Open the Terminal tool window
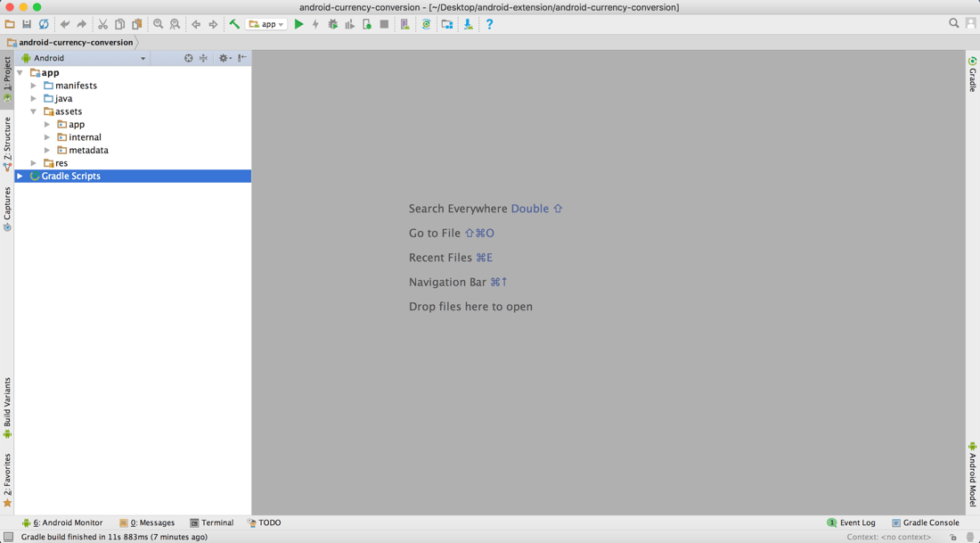Viewport: 980px width, 543px height. [212, 523]
